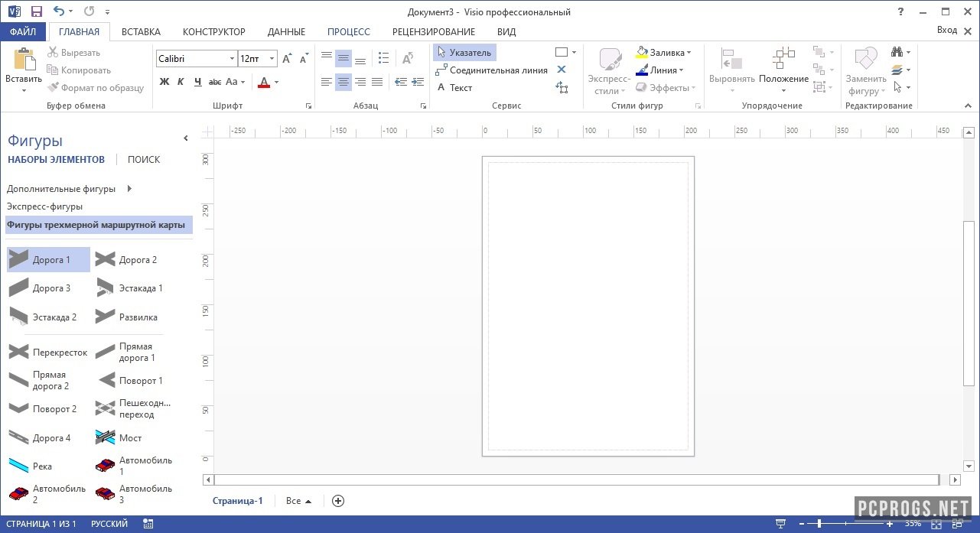
Task: Click the Paste clipboard icon
Action: [x=24, y=61]
